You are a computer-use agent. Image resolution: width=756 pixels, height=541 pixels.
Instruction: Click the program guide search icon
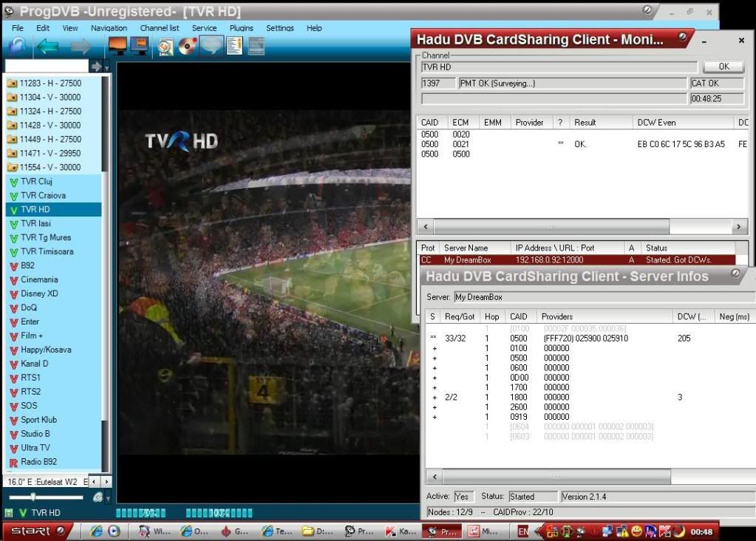166,47
